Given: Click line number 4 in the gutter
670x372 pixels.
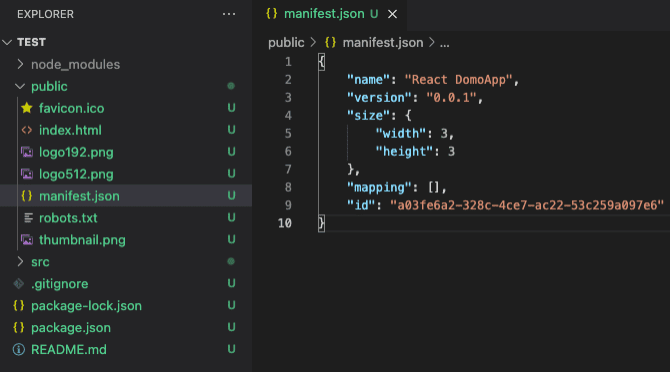Looking at the screenshot, I should (x=288, y=116).
